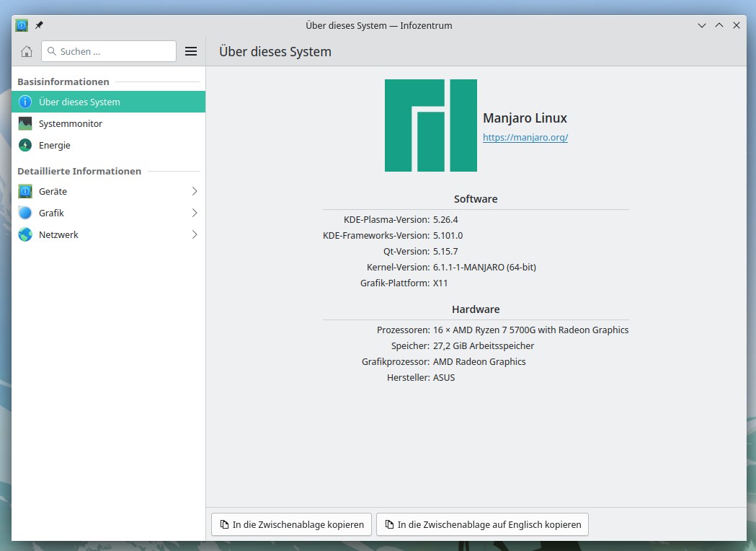Image resolution: width=756 pixels, height=551 pixels.
Task: Click Qt-Version value 5.15.7
Action: click(445, 252)
